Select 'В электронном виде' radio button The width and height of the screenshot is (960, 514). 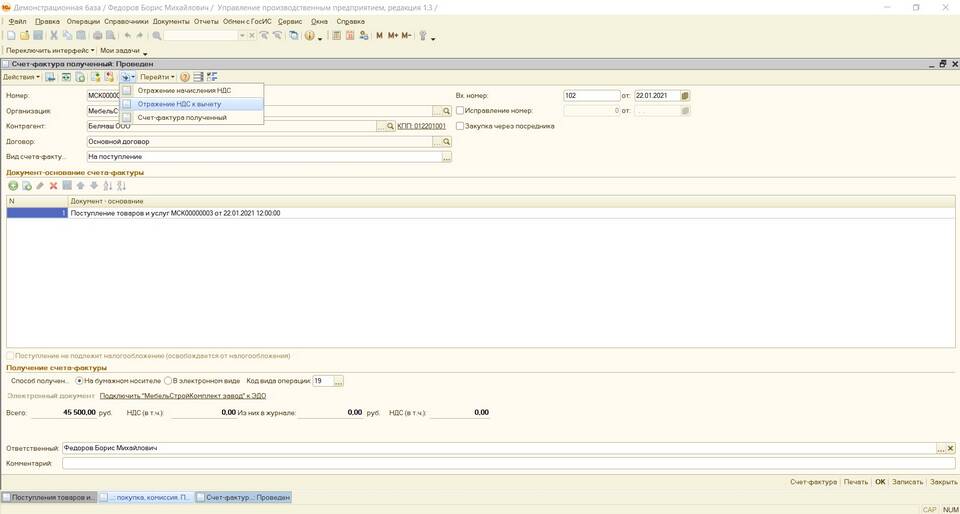tap(168, 381)
